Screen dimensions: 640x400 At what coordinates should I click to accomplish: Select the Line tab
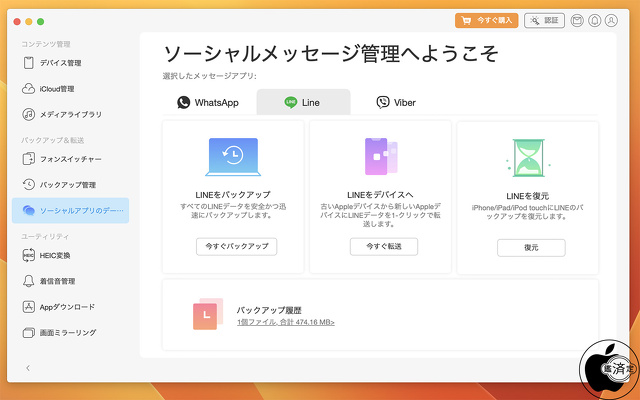(x=303, y=102)
